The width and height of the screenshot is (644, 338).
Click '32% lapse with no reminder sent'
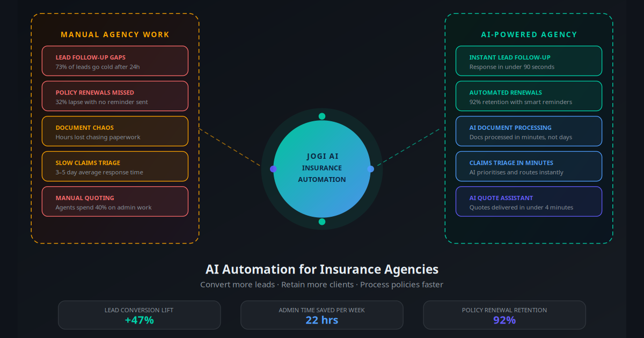[x=101, y=102]
